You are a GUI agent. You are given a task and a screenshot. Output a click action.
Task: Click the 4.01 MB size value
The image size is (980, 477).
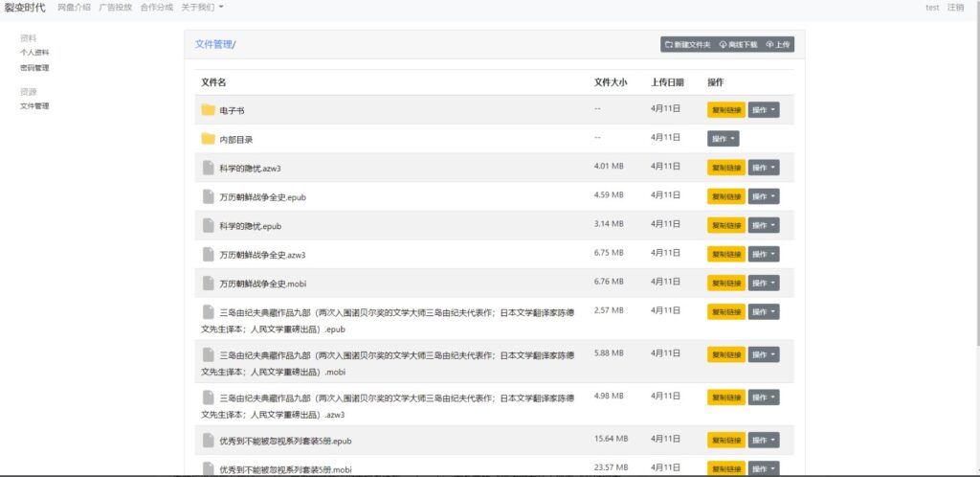[609, 167]
